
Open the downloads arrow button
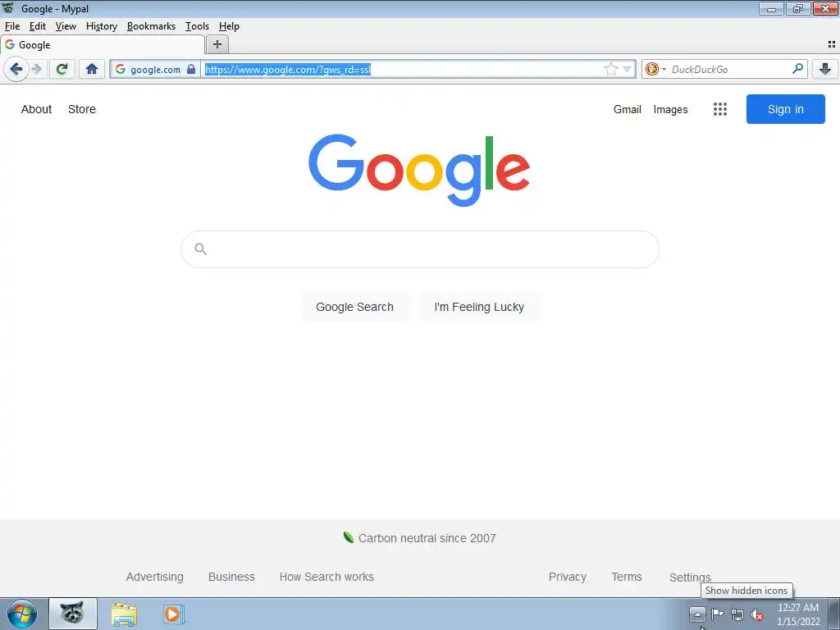point(825,69)
